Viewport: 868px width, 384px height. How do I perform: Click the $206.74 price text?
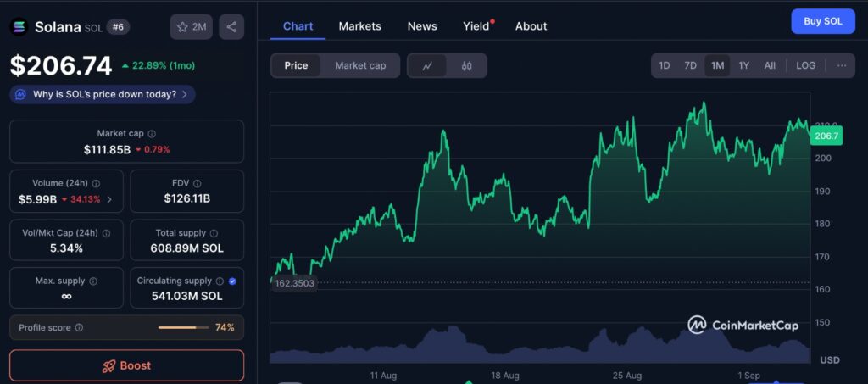tap(61, 66)
